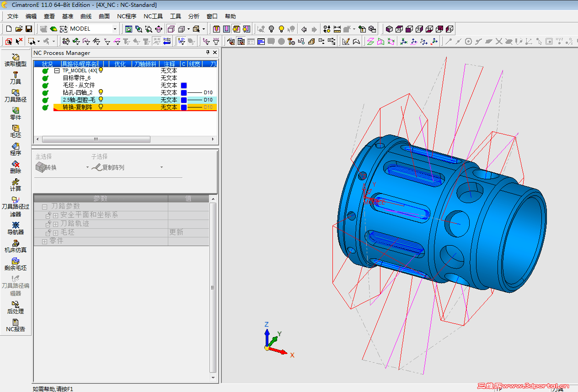The width and height of the screenshot is (578, 392).
Task: Open the 文件 (File) menu
Action: coord(13,16)
